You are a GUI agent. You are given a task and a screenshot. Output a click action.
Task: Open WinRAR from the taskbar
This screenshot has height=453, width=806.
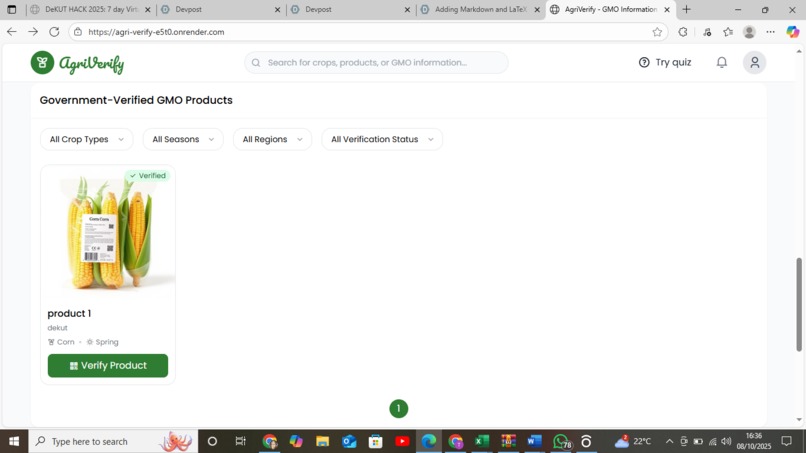point(508,441)
